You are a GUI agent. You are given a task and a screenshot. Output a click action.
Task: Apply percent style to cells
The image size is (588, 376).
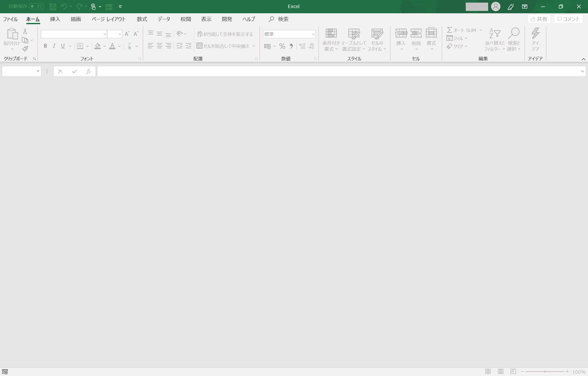coord(282,46)
